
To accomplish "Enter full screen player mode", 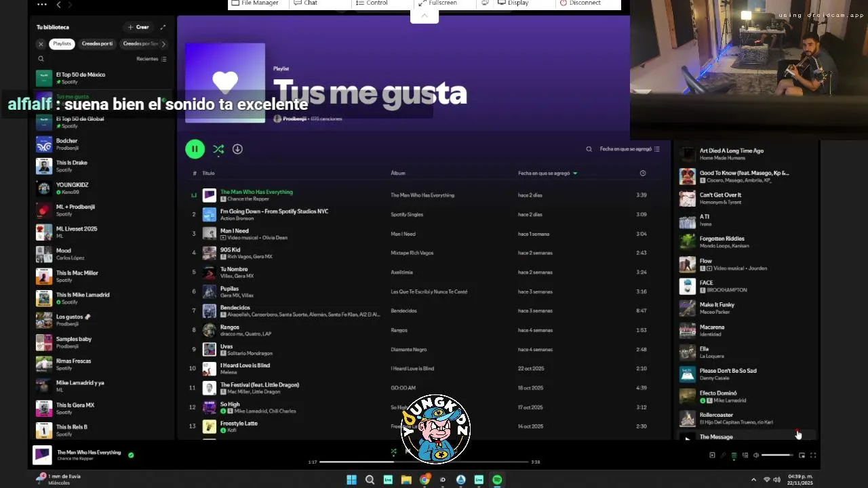I will pyautogui.click(x=813, y=455).
